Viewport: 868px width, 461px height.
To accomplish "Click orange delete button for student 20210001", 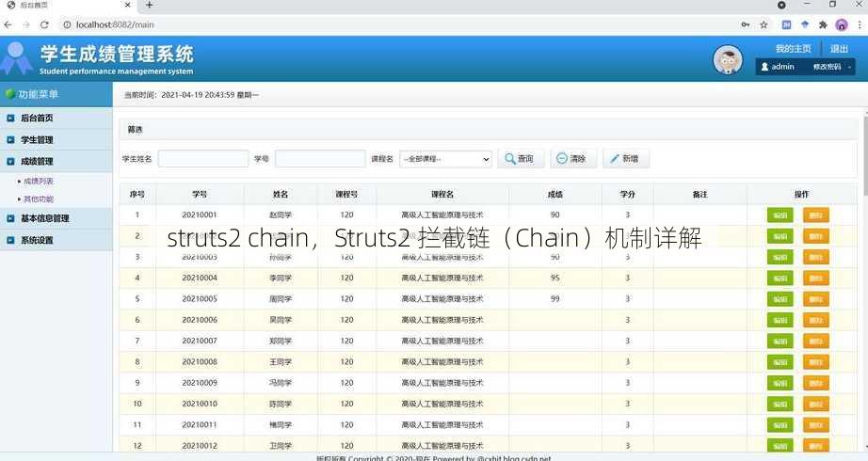I will click(x=816, y=215).
